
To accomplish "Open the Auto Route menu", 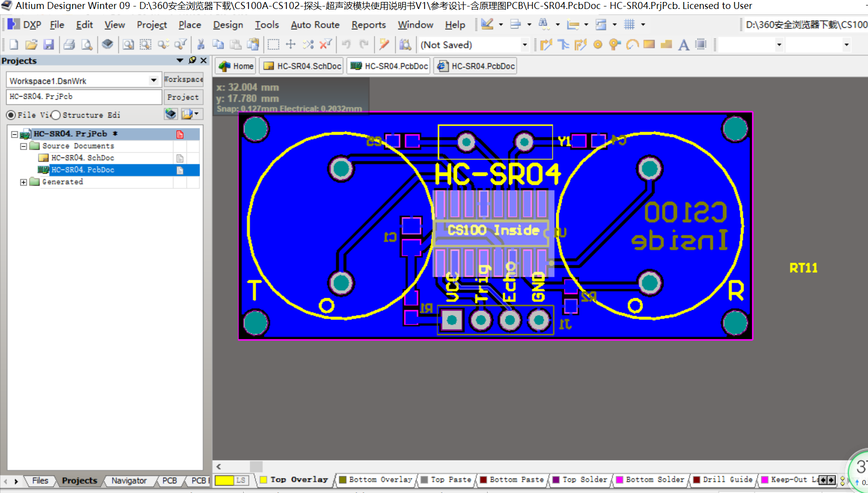I will 315,24.
